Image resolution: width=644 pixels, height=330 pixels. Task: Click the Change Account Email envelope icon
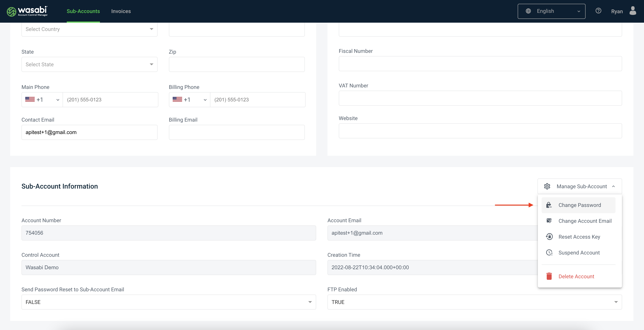[x=549, y=221]
